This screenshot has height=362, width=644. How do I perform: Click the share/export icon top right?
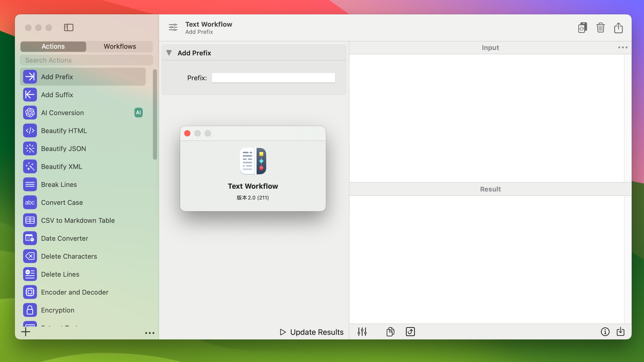coord(618,27)
